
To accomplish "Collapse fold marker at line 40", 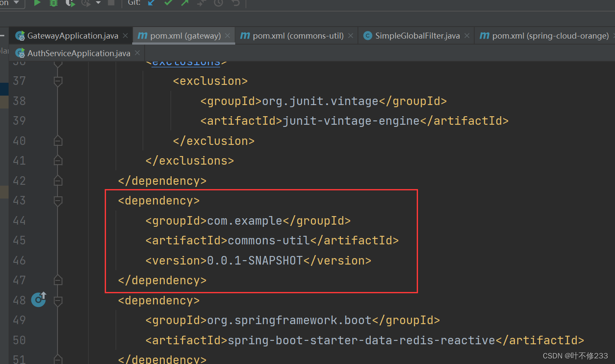I will tap(58, 141).
